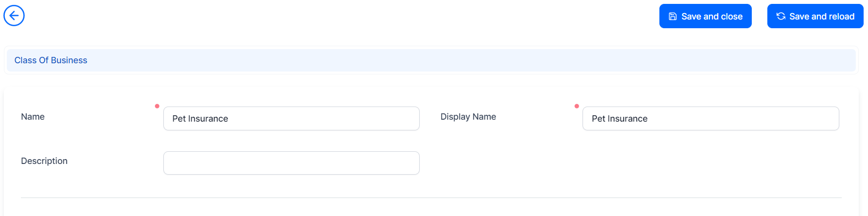This screenshot has width=868, height=216.
Task: Click the blank form area right of Description
Action: 632,163
